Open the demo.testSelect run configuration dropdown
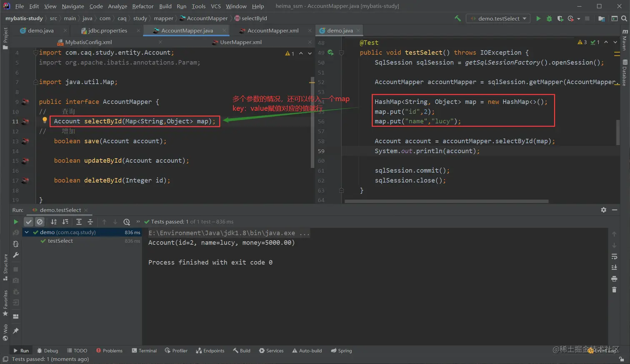Image resolution: width=630 pixels, height=364 pixels. pyautogui.click(x=498, y=18)
